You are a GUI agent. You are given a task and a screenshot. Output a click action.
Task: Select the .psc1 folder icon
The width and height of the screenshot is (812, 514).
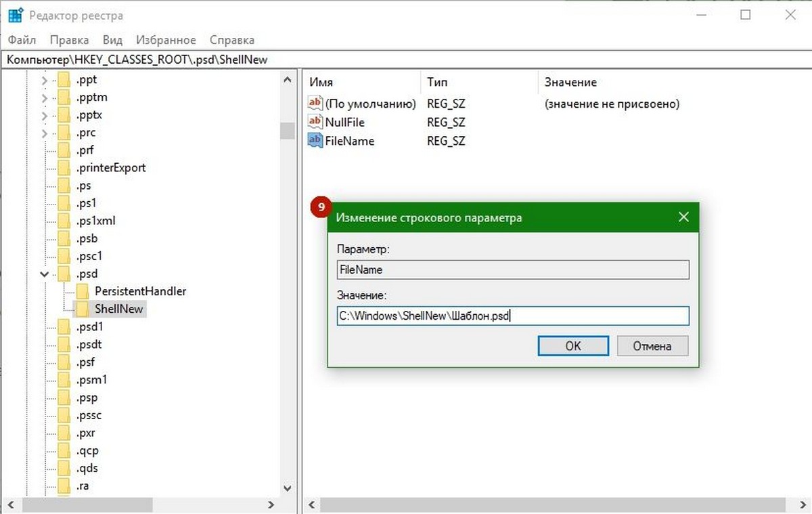coord(64,256)
